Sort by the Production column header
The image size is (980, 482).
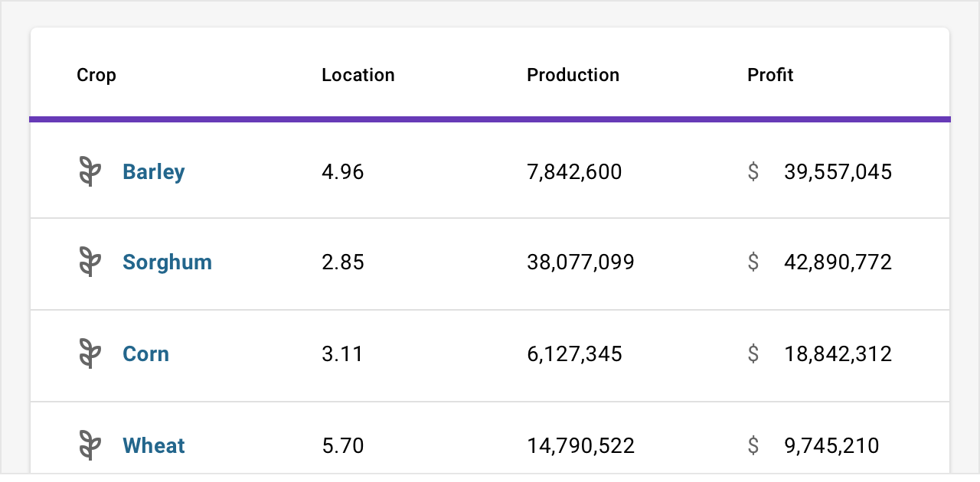tap(573, 75)
